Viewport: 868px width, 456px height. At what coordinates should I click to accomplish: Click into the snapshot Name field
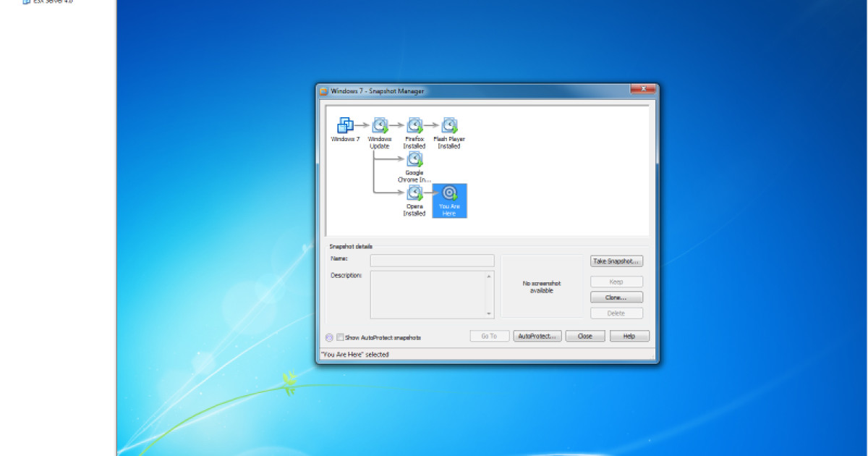coord(433,261)
